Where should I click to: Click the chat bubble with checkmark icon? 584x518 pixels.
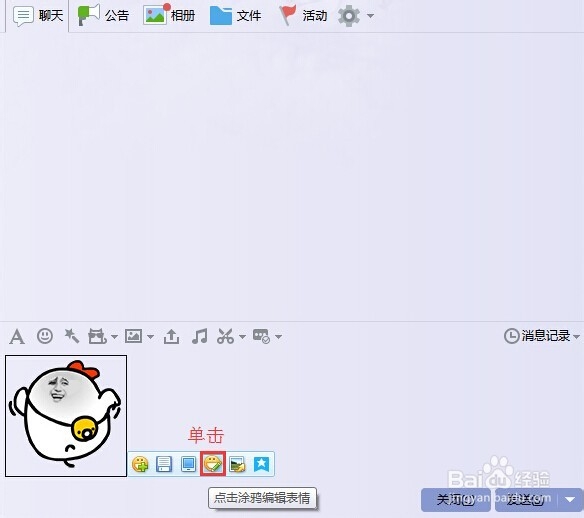tap(261, 336)
